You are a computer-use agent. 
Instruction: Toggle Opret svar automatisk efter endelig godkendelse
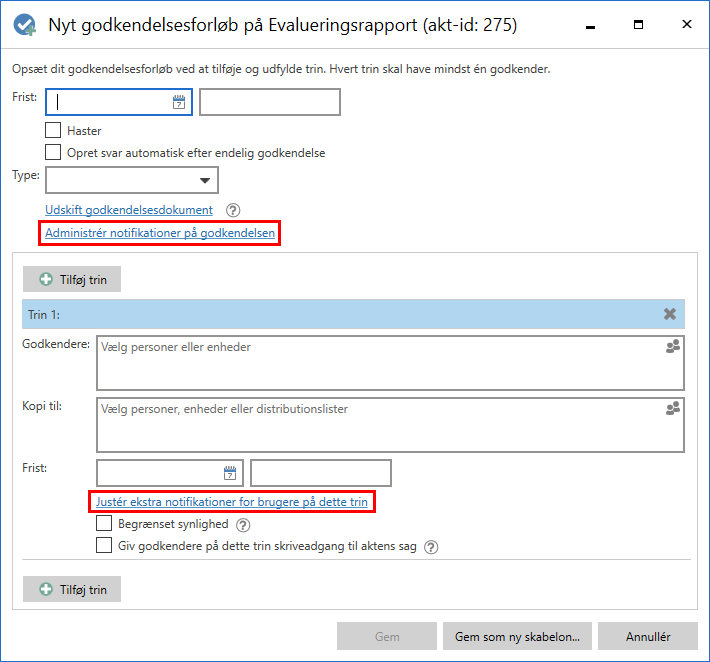pyautogui.click(x=53, y=152)
